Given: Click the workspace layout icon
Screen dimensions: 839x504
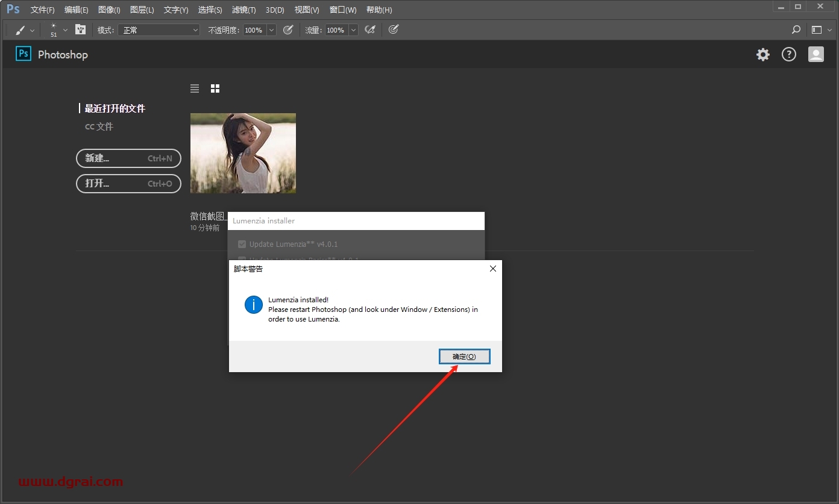Looking at the screenshot, I should pos(817,30).
